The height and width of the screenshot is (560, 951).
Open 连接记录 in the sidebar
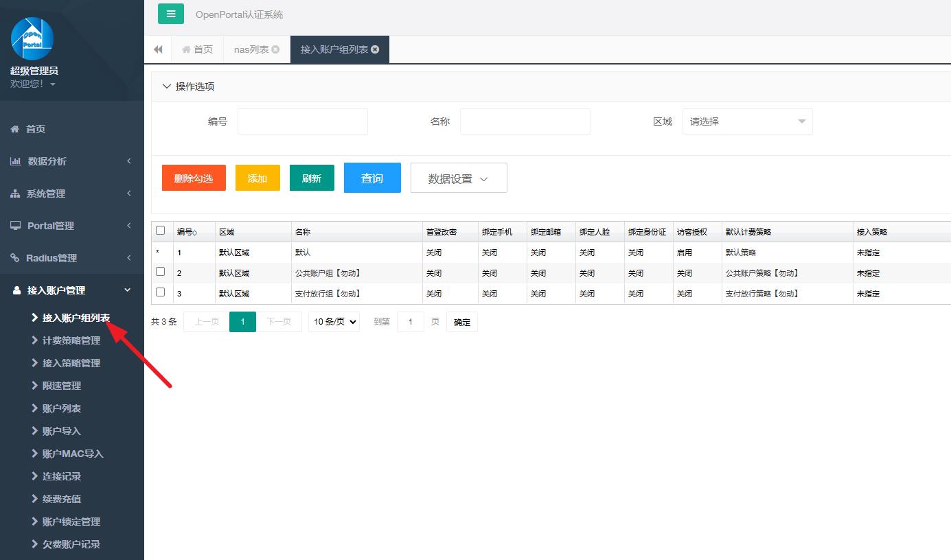(62, 476)
